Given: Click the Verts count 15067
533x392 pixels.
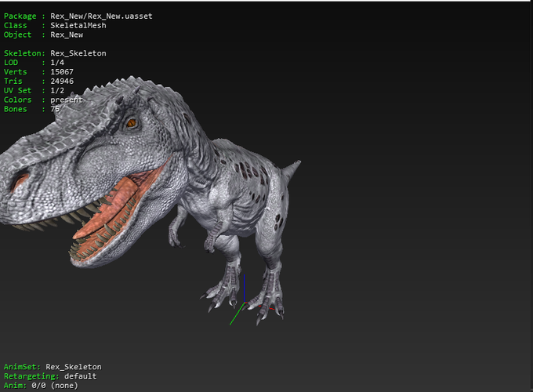Looking at the screenshot, I should [62, 72].
